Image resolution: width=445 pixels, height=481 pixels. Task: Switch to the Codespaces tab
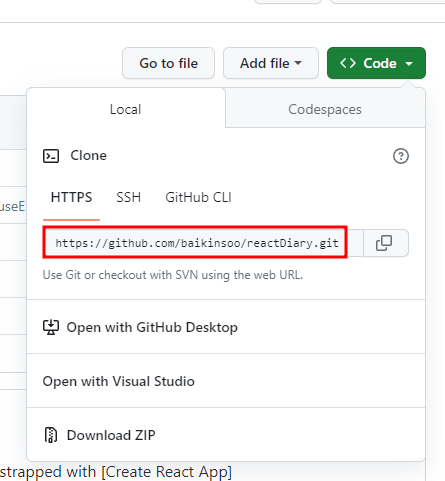pos(325,109)
